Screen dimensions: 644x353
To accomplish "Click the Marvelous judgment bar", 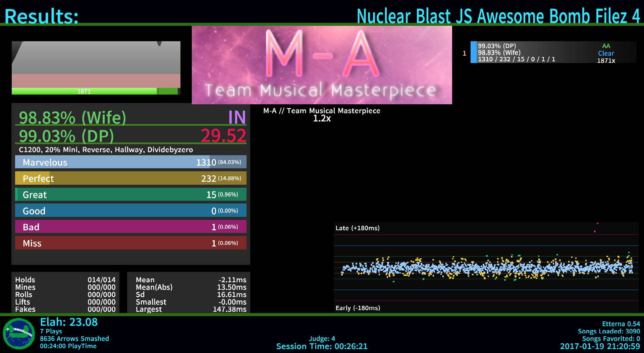I will click(130, 162).
